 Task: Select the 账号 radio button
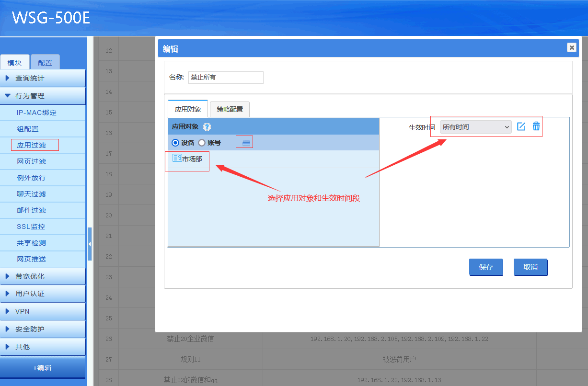coord(202,143)
